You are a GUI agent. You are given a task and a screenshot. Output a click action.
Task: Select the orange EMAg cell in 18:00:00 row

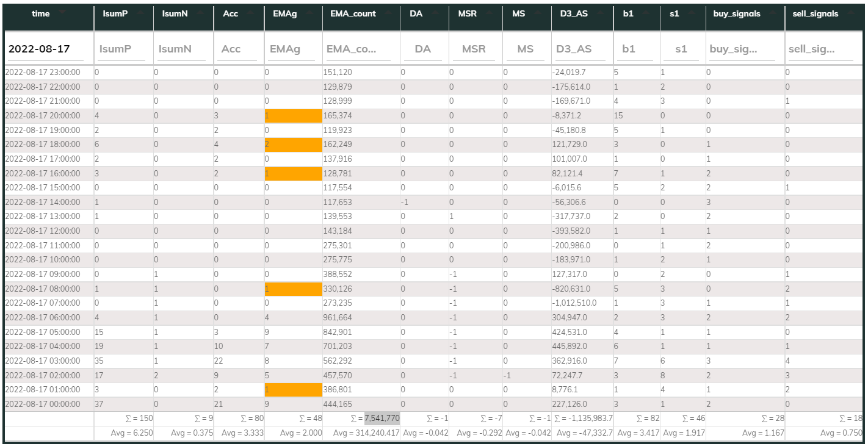pos(292,145)
